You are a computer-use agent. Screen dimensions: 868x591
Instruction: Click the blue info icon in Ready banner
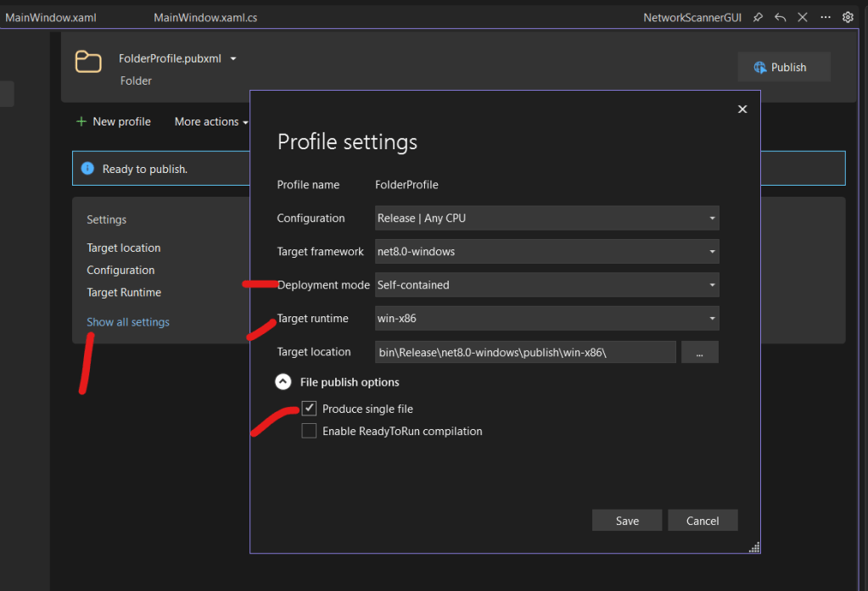[87, 169]
